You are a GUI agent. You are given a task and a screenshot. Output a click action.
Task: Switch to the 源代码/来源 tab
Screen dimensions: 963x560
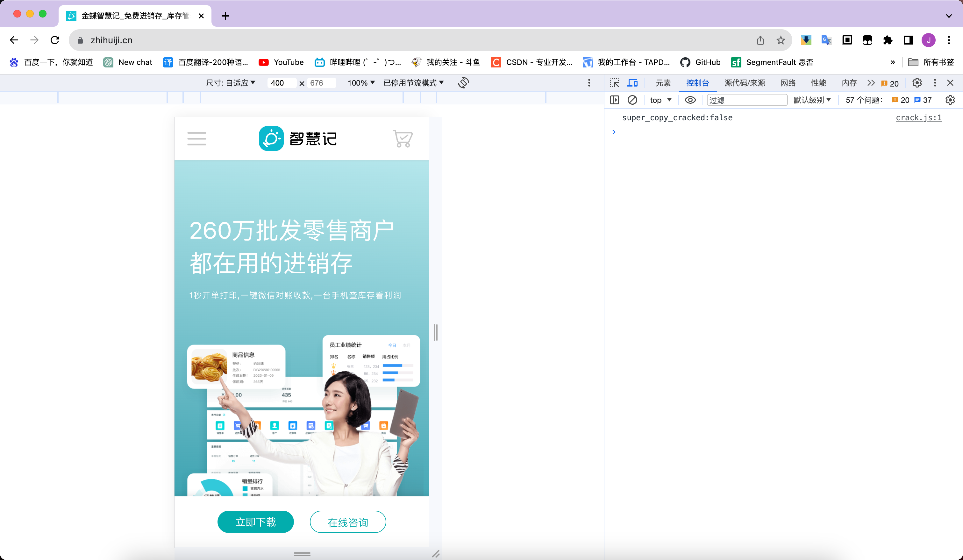tap(745, 83)
